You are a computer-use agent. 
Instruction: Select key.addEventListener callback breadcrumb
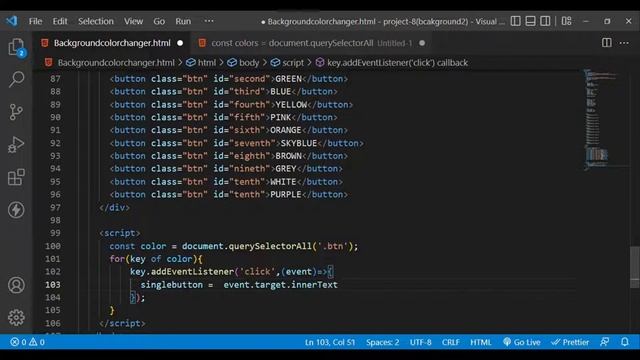[397, 62]
